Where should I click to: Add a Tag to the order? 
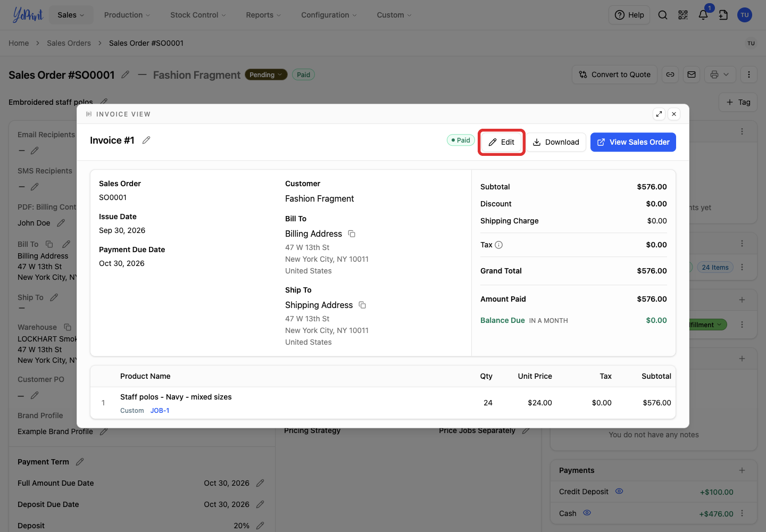point(738,102)
